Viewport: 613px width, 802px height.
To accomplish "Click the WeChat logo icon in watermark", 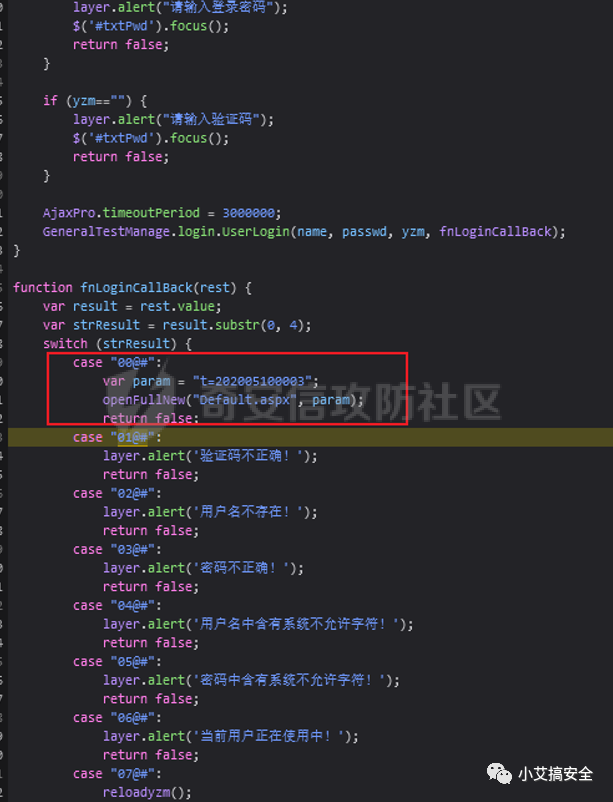I will (x=498, y=773).
